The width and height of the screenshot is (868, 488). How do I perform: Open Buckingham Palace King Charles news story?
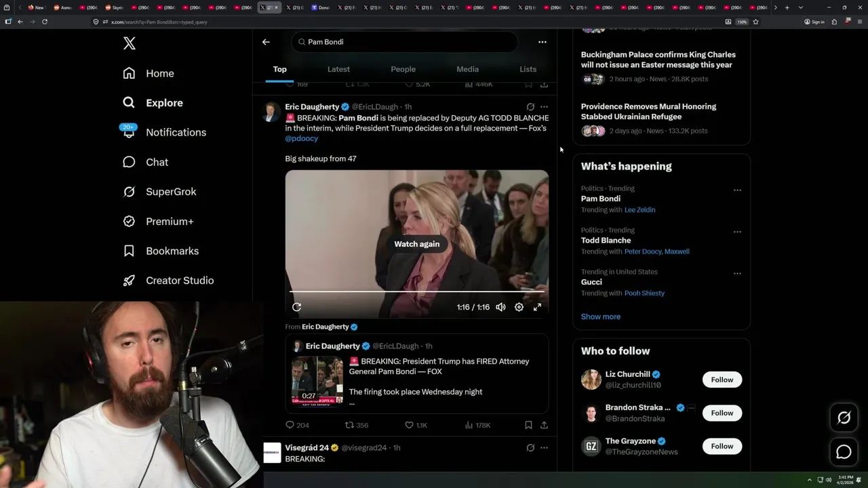click(658, 60)
